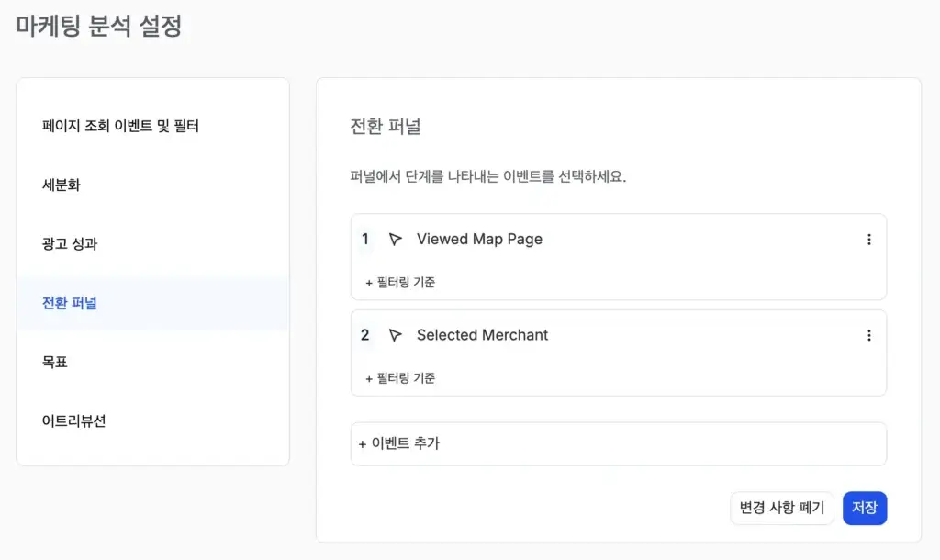This screenshot has height=560, width=940.
Task: Open the more options menu for Viewed Map Page
Action: [x=868, y=240]
